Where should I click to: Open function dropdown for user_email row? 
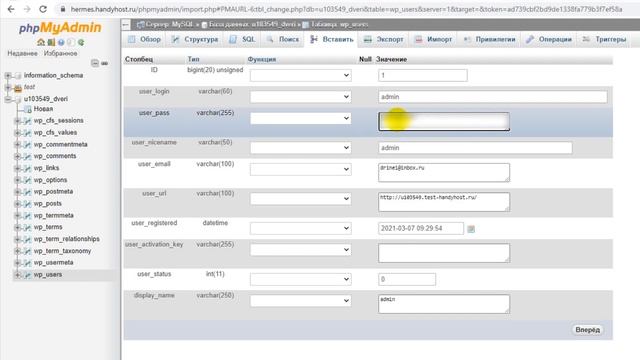coord(300,169)
